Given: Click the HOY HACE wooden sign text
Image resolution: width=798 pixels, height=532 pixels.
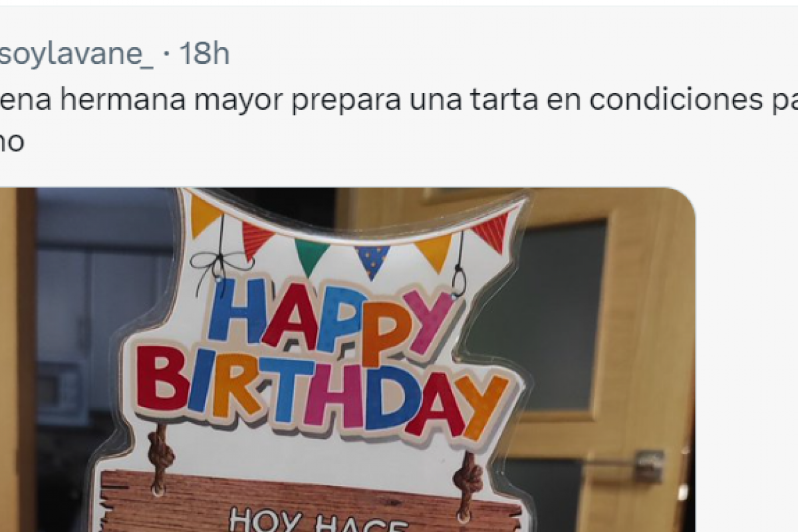Looking at the screenshot, I should (x=319, y=520).
